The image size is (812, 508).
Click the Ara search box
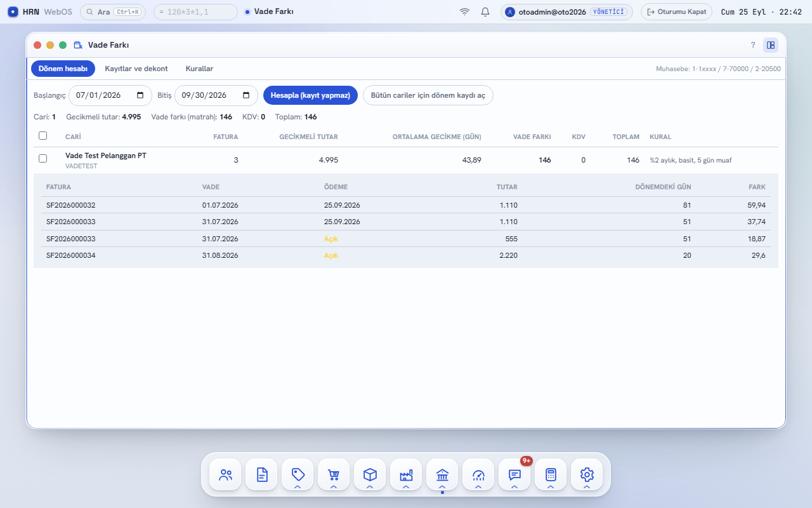(x=113, y=11)
